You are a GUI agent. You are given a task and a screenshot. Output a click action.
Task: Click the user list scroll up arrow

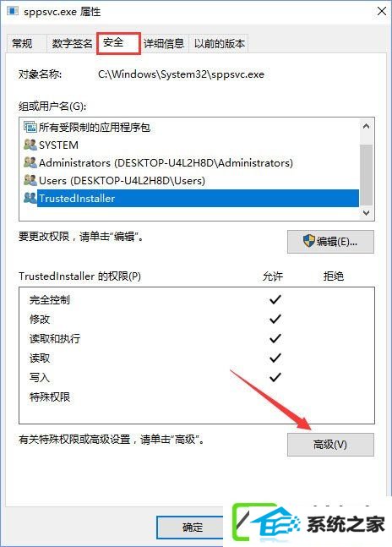tap(366, 126)
